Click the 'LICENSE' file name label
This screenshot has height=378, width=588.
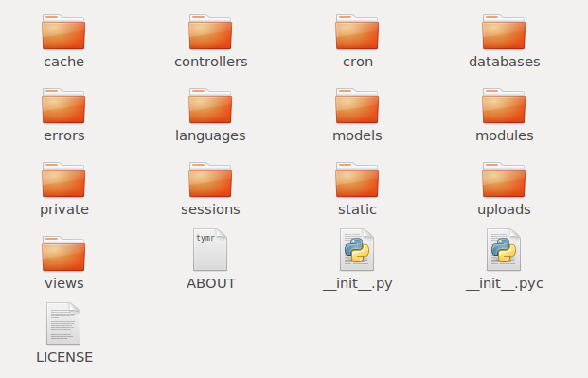pyautogui.click(x=64, y=357)
